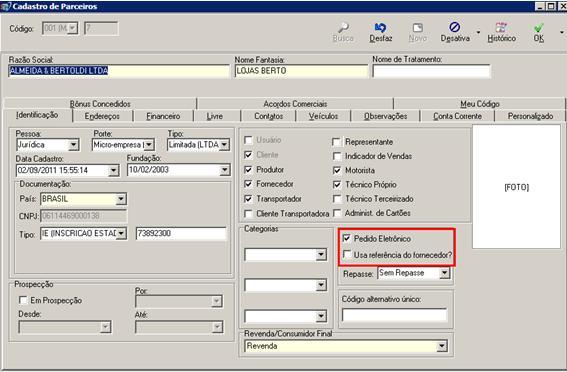Screen dimensions: 567x372
Task: Open the Revenda/Consumidor Final dropdown
Action: [442, 346]
